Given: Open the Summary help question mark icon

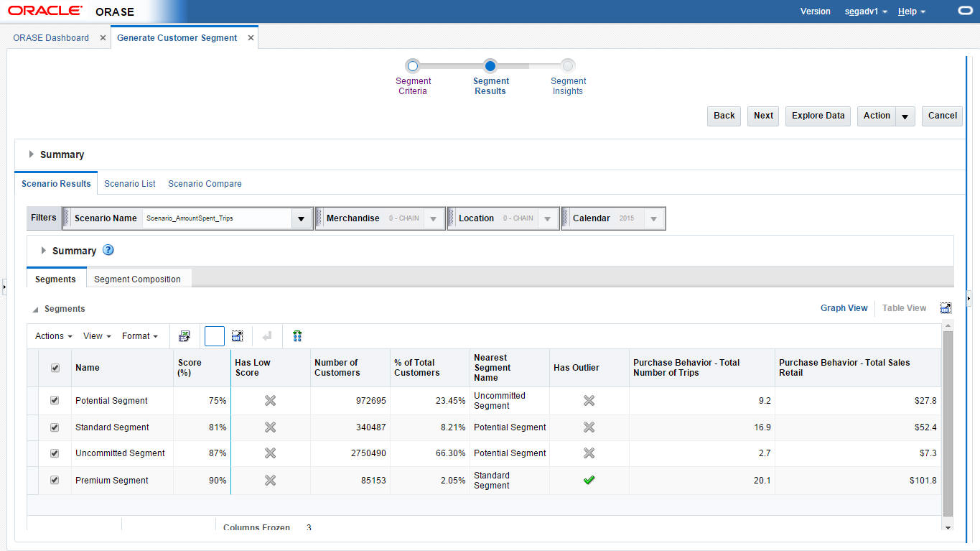Looking at the screenshot, I should (x=108, y=251).
